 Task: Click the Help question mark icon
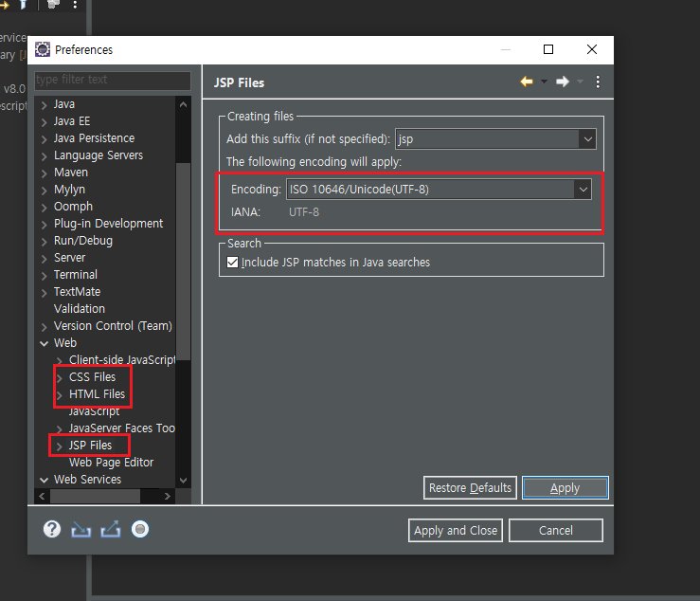[x=52, y=530]
